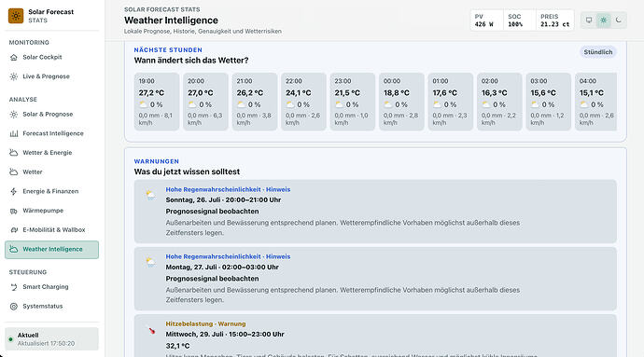Viewport: 644px width, 357px height.
Task: Click the Smart Charging icon
Action: (x=14, y=287)
